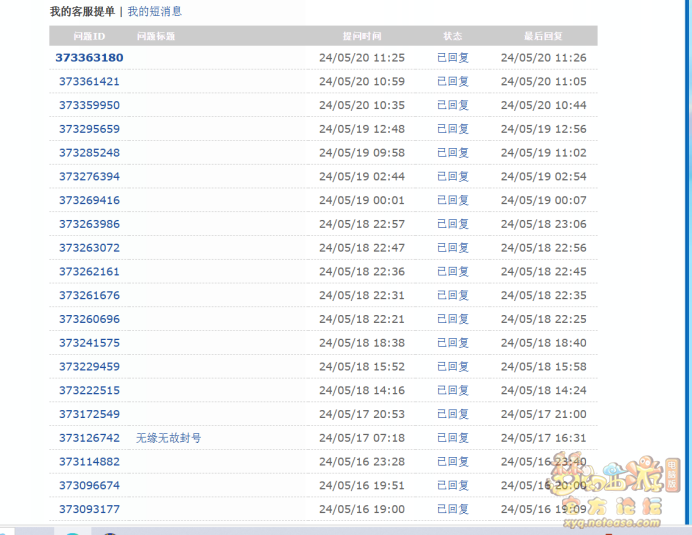The image size is (692, 535).
Task: Click 已回复 status for ticket 373363180
Action: coord(452,58)
